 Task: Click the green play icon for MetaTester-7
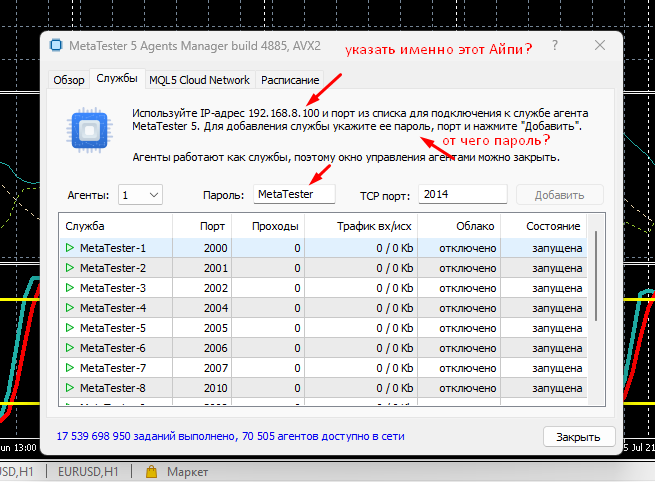coord(70,368)
